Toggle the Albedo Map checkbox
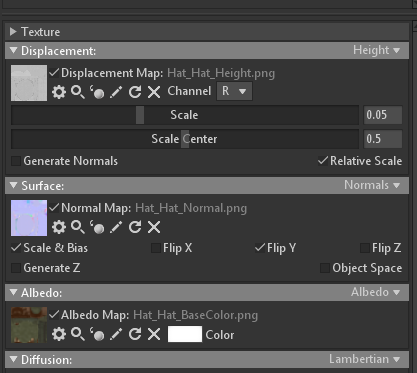 click(54, 315)
